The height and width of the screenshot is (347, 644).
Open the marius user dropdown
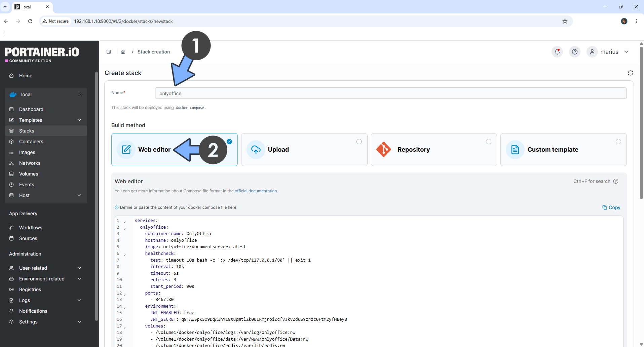609,52
